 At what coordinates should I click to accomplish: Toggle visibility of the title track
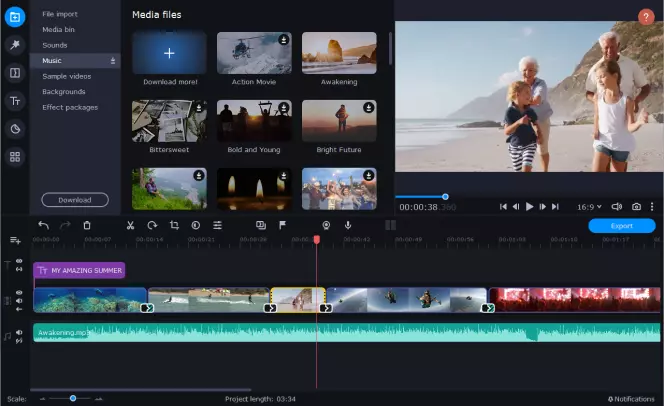[x=19, y=261]
